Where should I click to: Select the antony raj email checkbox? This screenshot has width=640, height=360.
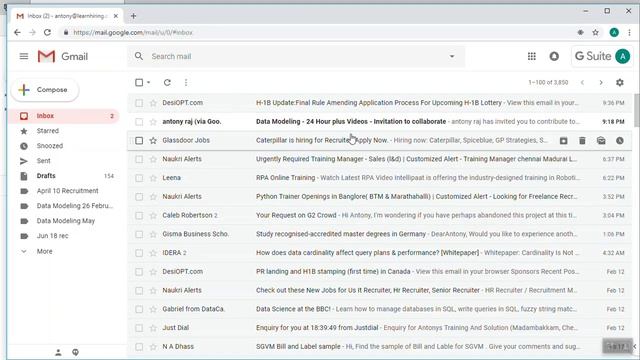[139, 122]
